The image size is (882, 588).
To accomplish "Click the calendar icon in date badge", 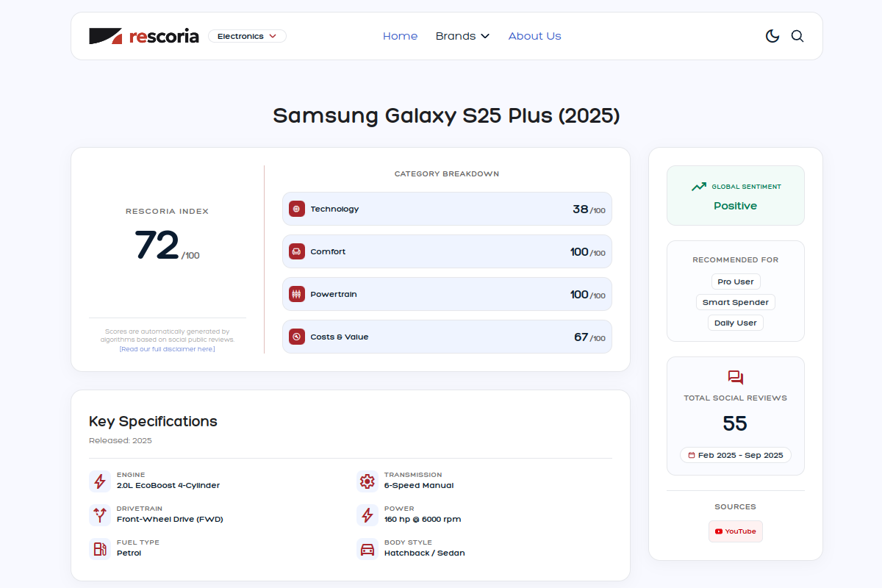I will click(692, 455).
